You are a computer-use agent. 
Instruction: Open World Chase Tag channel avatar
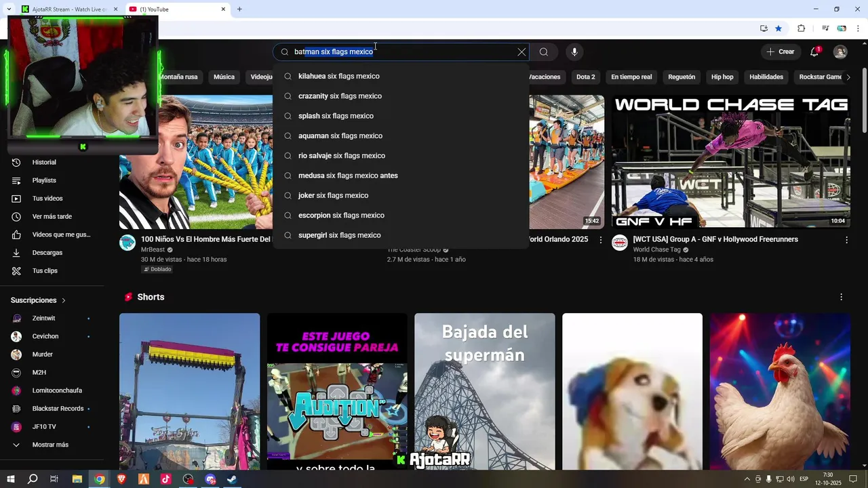[x=620, y=243]
